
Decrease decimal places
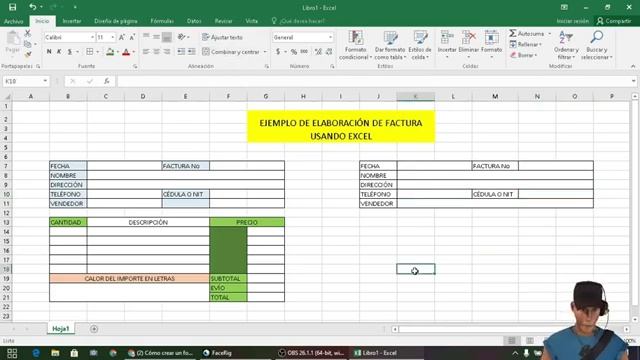point(329,52)
